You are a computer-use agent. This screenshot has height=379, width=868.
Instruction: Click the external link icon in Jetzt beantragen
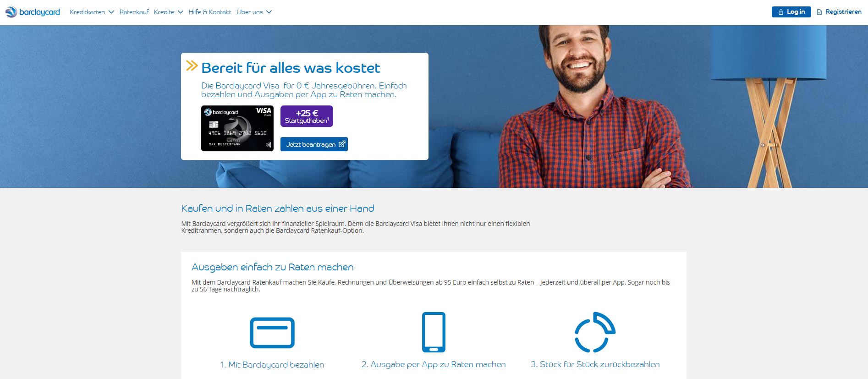tap(342, 144)
